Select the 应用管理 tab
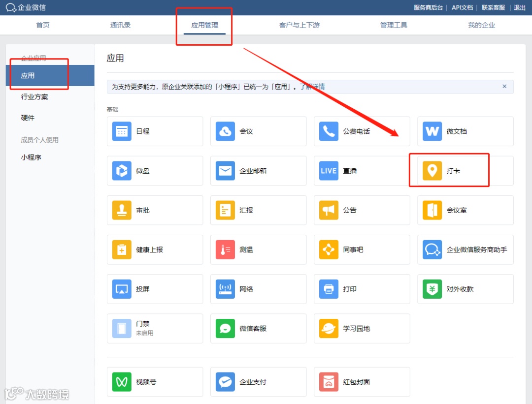Image resolution: width=532 pixels, height=404 pixels. [x=204, y=25]
